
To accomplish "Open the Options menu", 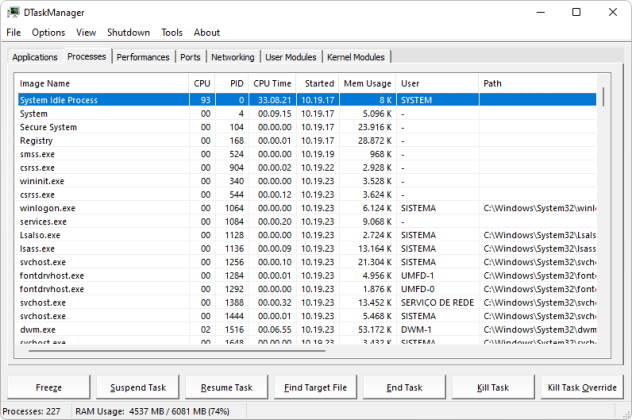I will tap(48, 33).
